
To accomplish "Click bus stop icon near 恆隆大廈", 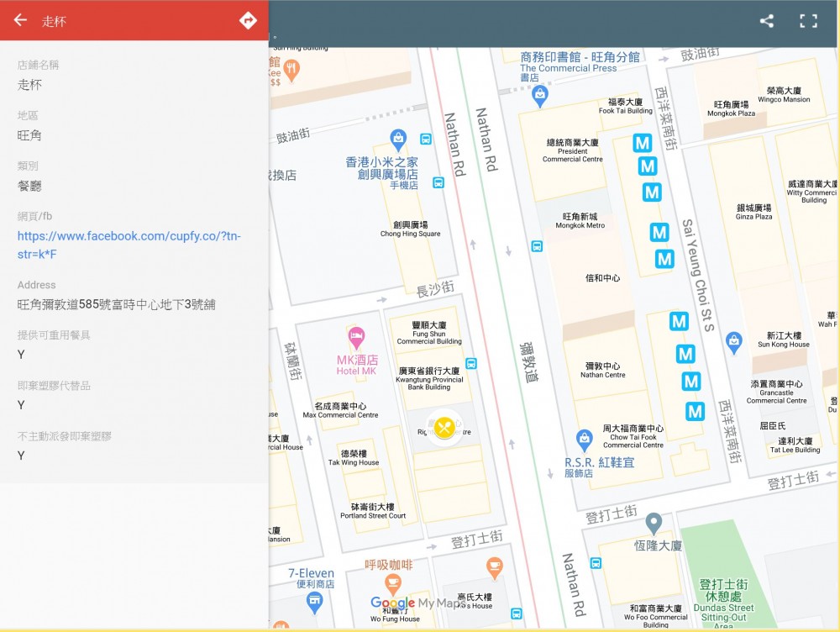I will (596, 563).
